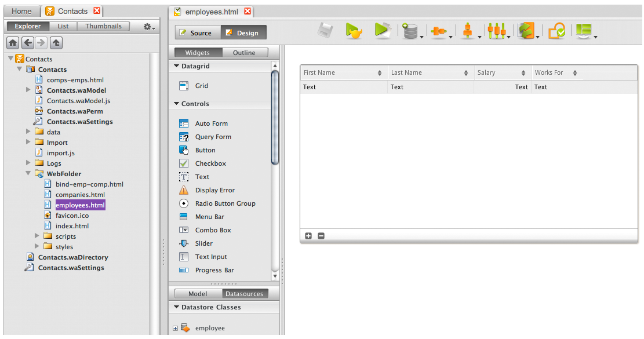Viewport: 644px width, 339px height.
Task: Click the Save floppy disk icon
Action: click(x=326, y=31)
